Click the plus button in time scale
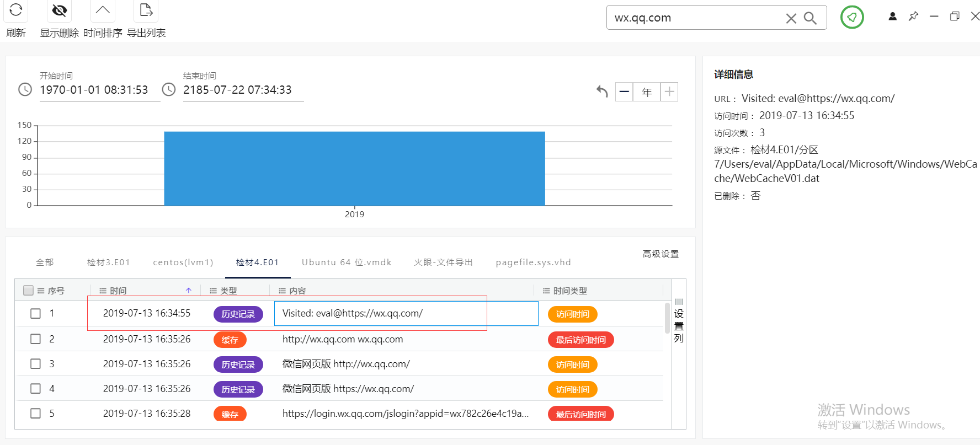Image resolution: width=980 pixels, height=445 pixels. (x=669, y=92)
